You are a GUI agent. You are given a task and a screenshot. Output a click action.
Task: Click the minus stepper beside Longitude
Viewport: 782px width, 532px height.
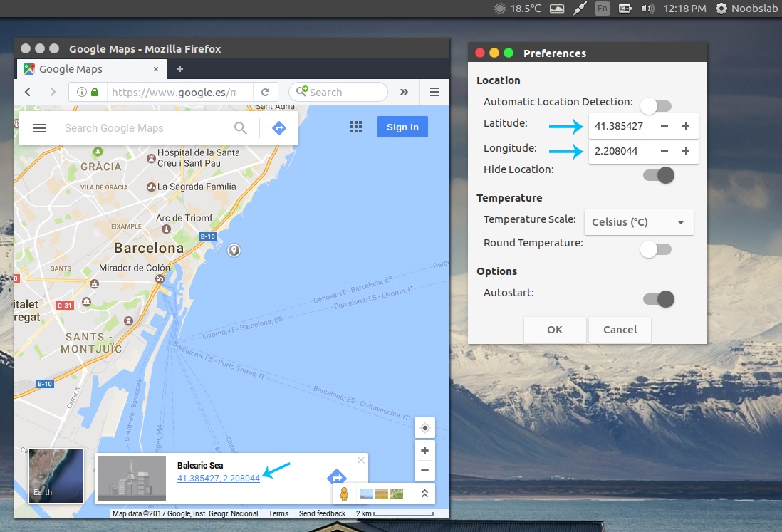pos(664,151)
